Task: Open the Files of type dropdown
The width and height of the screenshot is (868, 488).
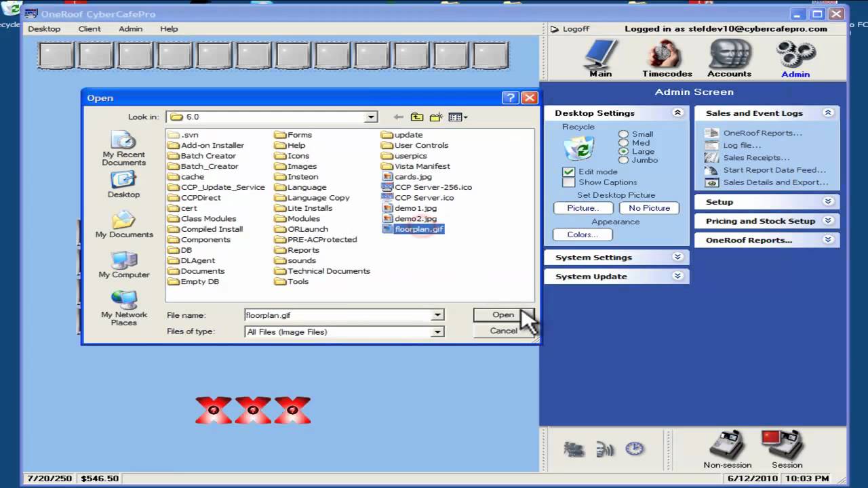Action: (x=437, y=331)
